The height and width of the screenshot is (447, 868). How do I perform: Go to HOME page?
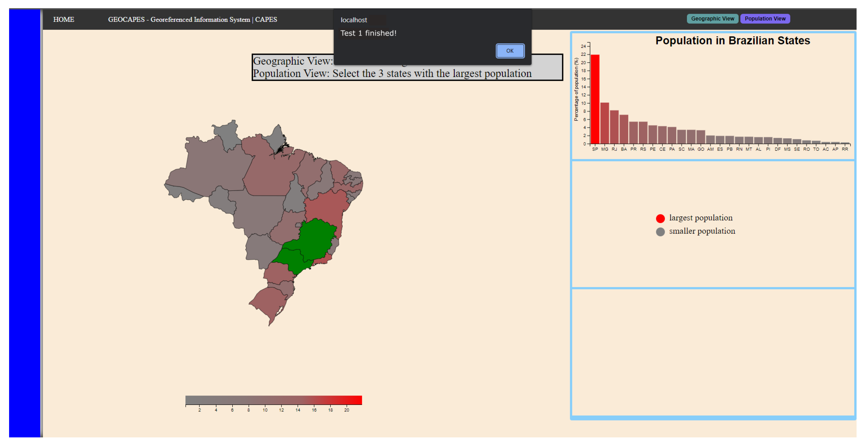(64, 19)
